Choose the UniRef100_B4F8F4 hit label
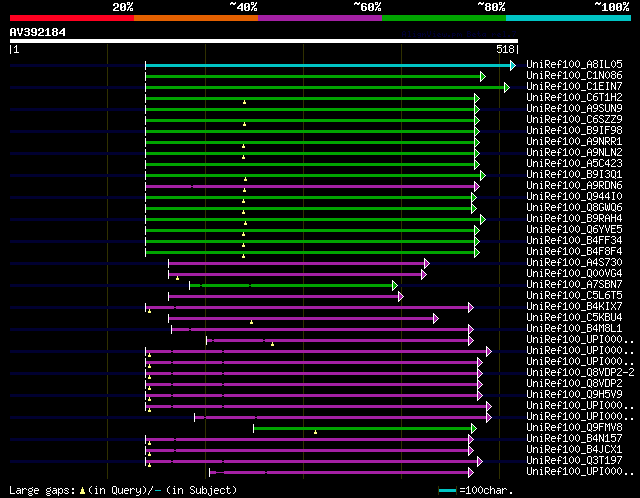Screen dimensions: 640x498 click(574, 251)
